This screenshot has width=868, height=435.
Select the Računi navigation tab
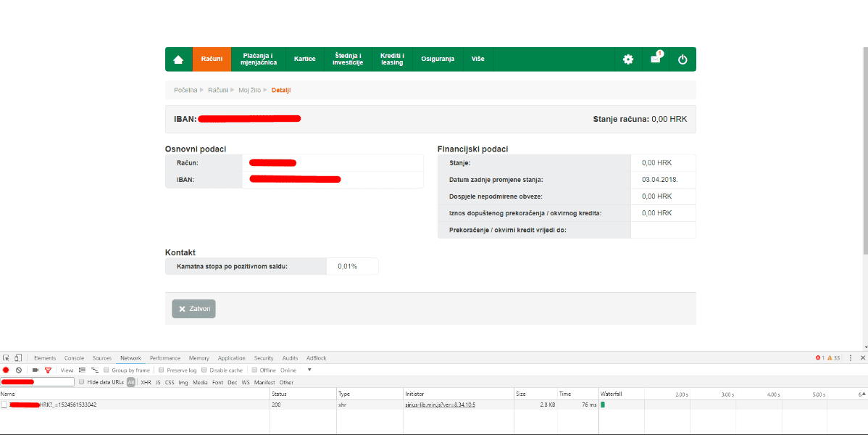(x=212, y=59)
